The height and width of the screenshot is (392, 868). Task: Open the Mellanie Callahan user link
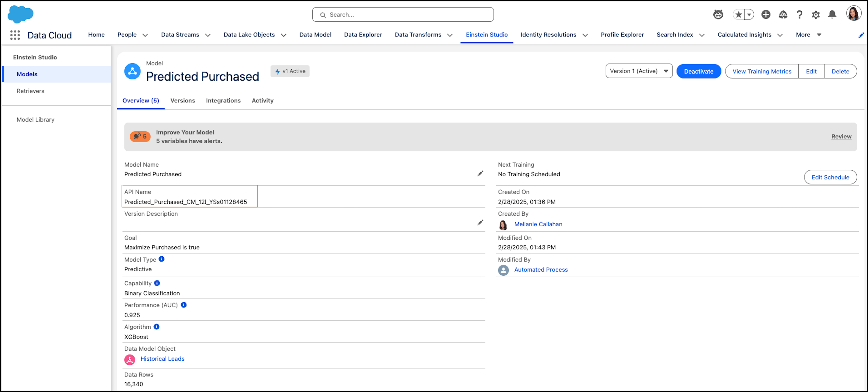(x=538, y=224)
